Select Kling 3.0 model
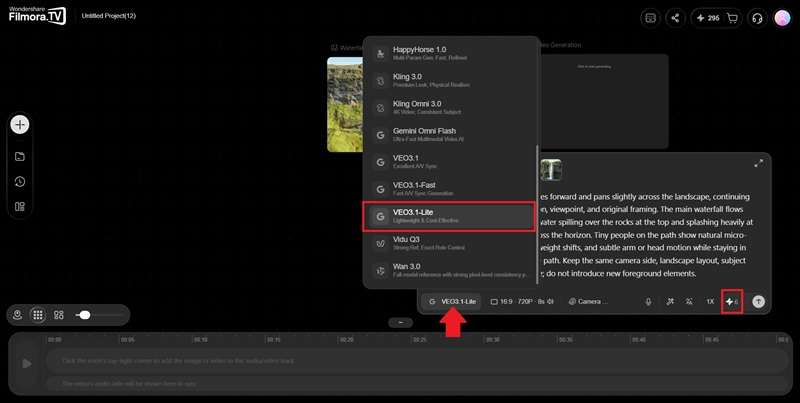Screen dimensions: 800x403 449,80
